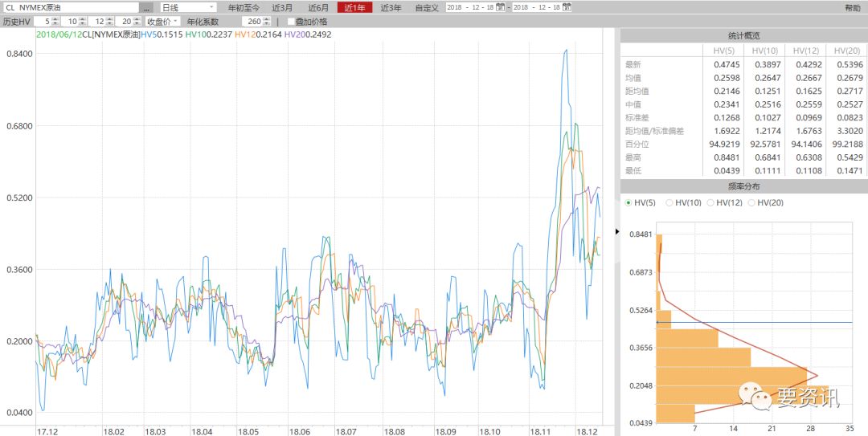Click the 2018/06/12 date in legend
The height and width of the screenshot is (436, 868).
pos(59,35)
